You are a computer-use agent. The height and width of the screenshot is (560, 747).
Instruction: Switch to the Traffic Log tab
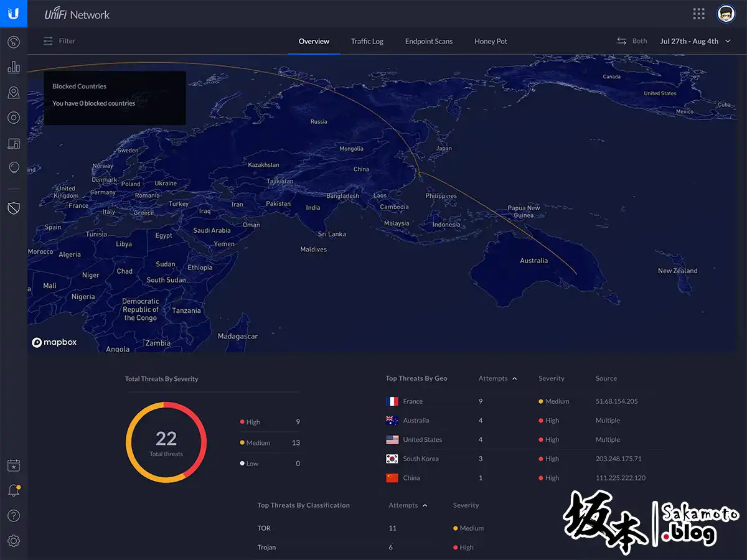click(367, 41)
